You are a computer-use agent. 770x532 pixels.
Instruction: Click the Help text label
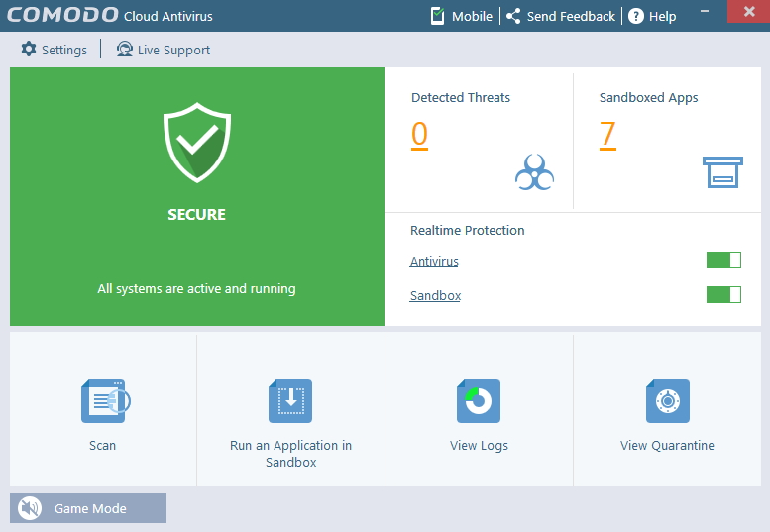point(662,16)
